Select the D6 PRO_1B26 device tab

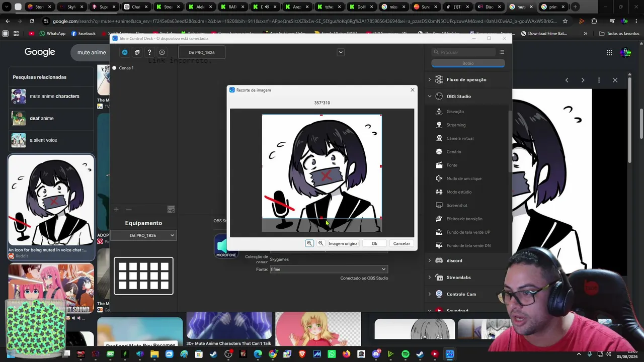pos(202,52)
